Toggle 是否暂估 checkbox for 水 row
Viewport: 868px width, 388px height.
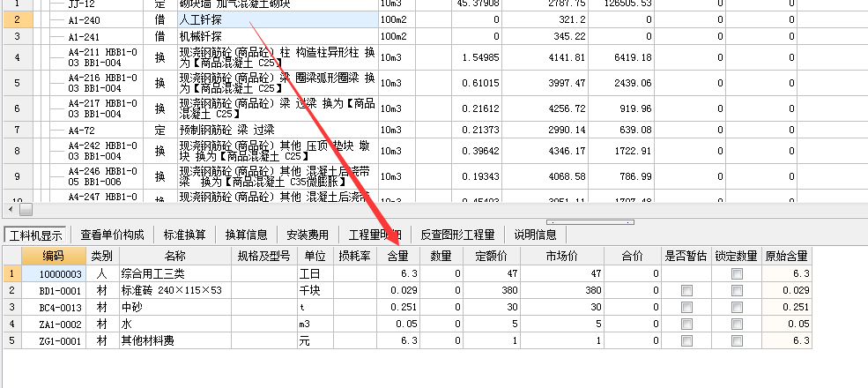click(686, 324)
